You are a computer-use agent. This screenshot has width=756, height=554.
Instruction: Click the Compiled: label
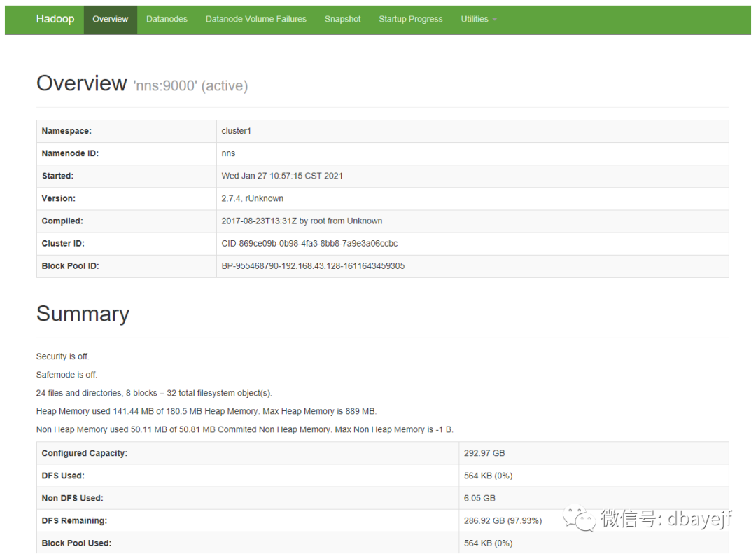point(62,221)
